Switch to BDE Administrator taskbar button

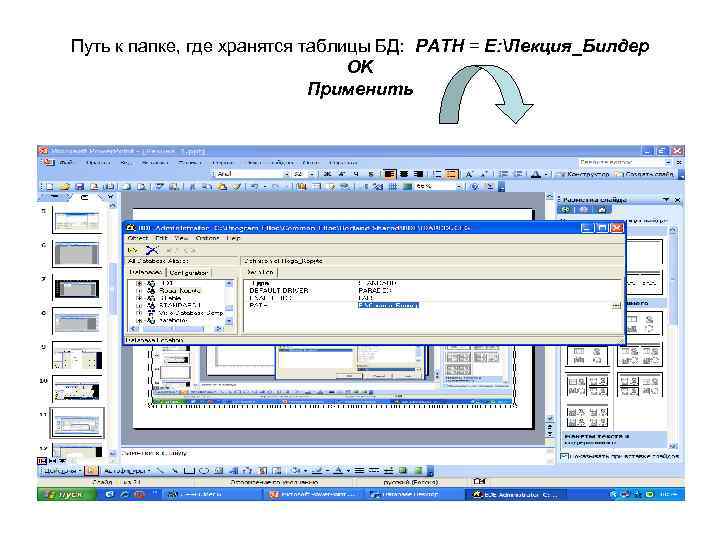pos(517,495)
